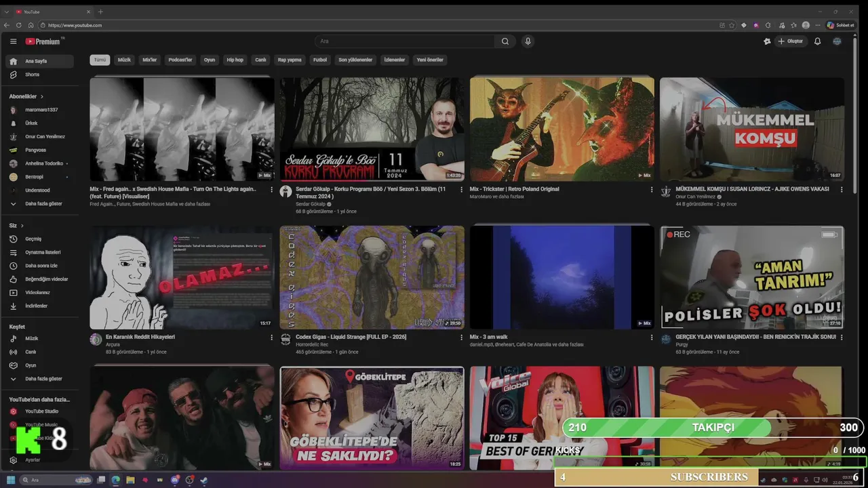Viewport: 868px width, 488px height.
Task: Open İndirilenler downloads
Action: click(x=38, y=306)
